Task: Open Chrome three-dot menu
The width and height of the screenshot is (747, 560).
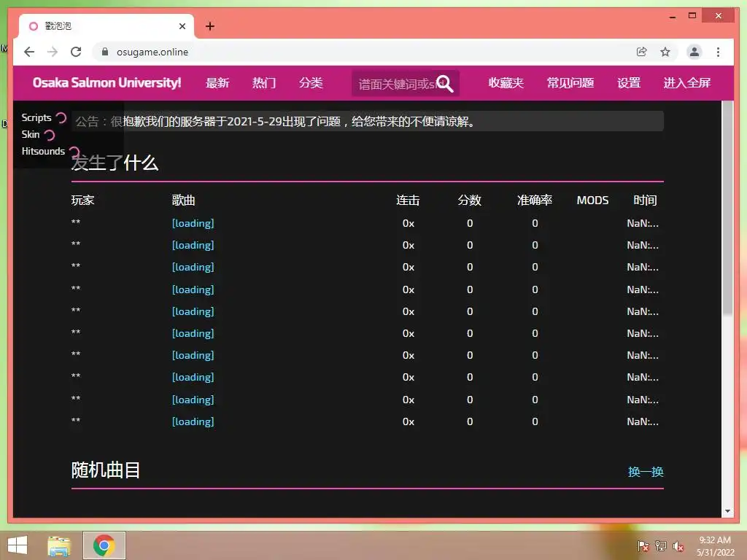Action: [718, 52]
